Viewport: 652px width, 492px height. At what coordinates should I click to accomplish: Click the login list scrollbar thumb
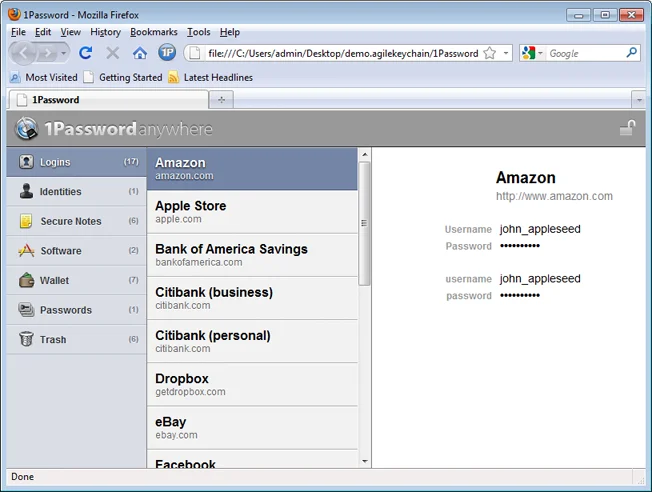coord(365,224)
